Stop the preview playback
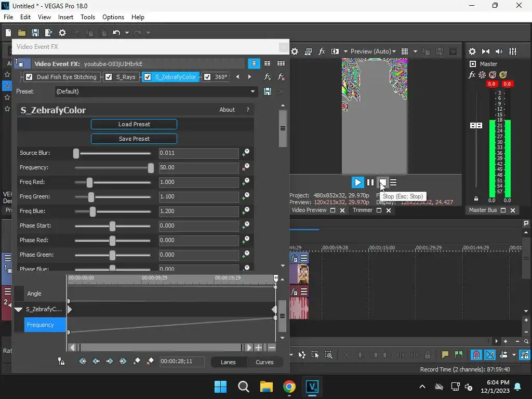This screenshot has height=399, width=532. point(382,182)
